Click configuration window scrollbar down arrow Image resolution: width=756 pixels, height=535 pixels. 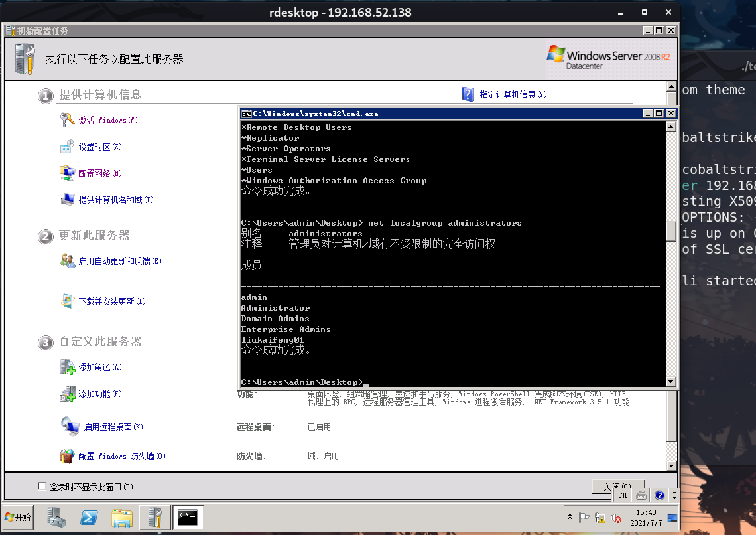coord(672,466)
